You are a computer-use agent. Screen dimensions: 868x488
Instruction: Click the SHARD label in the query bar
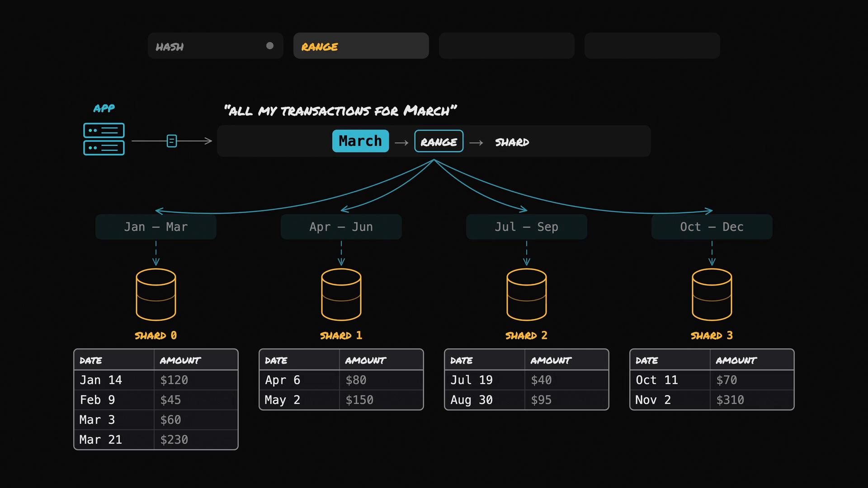click(512, 142)
